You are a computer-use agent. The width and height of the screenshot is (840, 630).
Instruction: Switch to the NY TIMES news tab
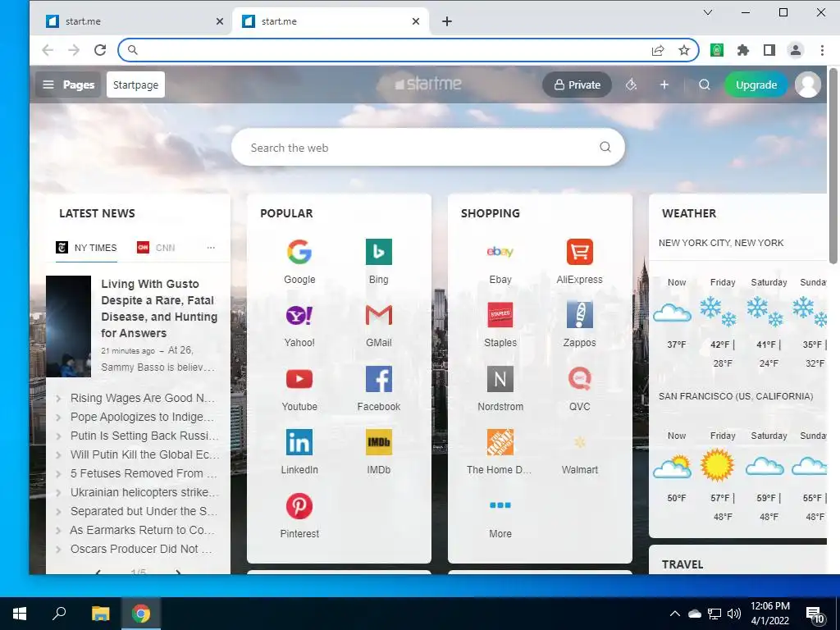(x=86, y=248)
